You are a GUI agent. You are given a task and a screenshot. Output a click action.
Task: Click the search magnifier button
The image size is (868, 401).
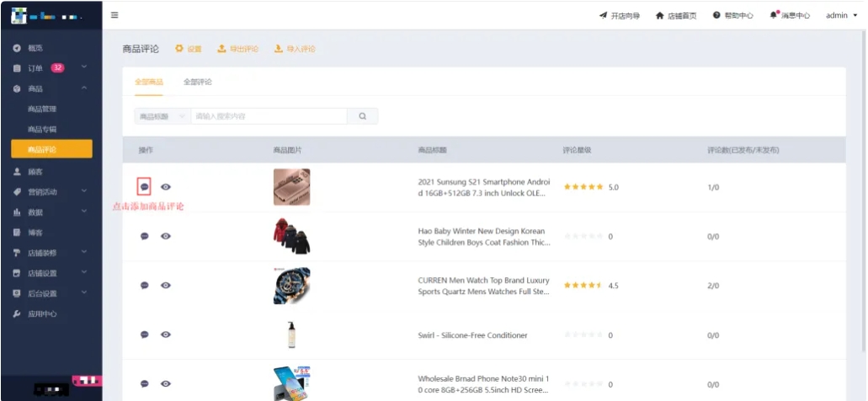coord(363,116)
